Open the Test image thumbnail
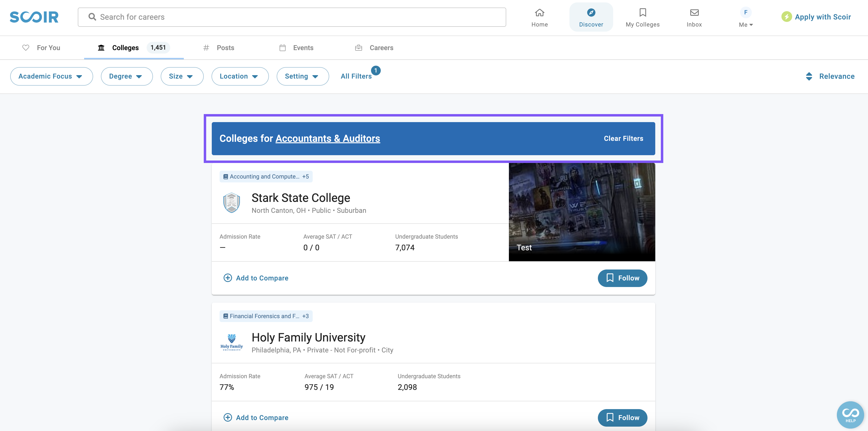This screenshot has width=868, height=431. tap(582, 212)
